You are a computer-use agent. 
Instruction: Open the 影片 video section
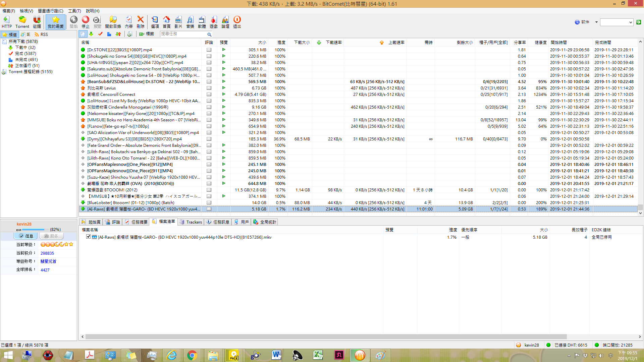click(x=178, y=22)
